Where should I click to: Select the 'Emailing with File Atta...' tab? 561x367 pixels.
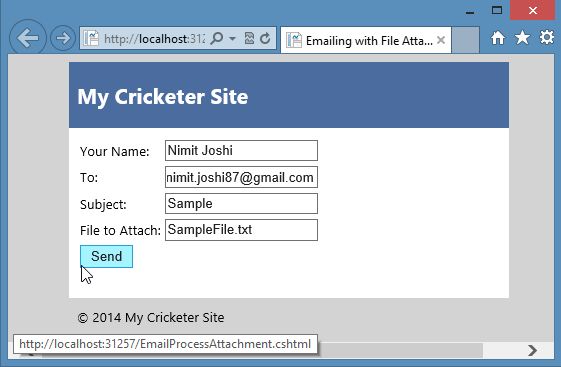tap(366, 40)
